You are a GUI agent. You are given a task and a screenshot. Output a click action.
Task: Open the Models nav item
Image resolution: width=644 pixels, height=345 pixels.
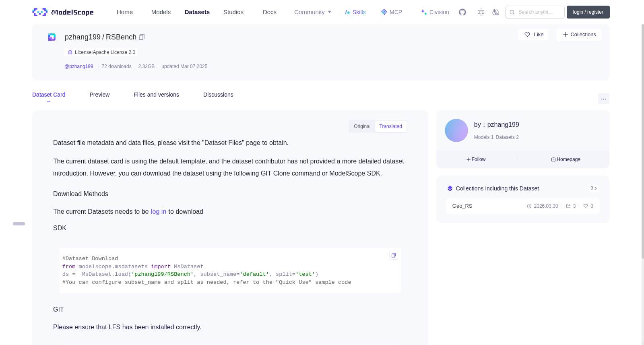(161, 12)
